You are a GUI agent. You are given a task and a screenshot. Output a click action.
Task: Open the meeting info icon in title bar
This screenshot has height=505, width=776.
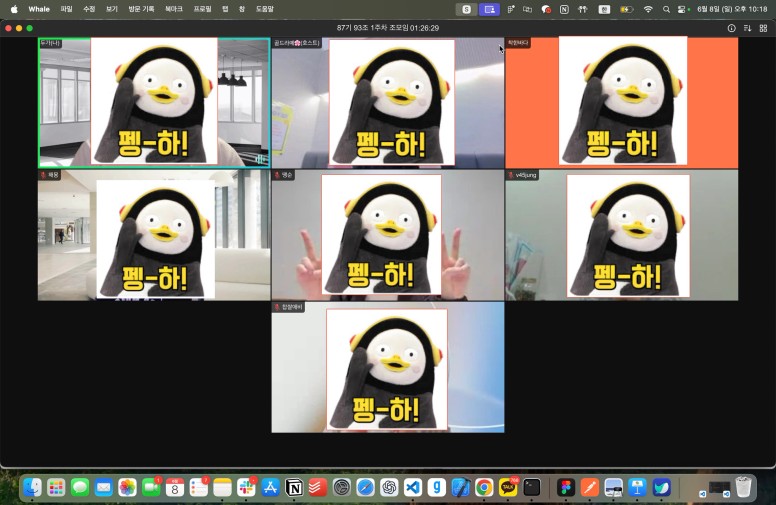point(731,28)
